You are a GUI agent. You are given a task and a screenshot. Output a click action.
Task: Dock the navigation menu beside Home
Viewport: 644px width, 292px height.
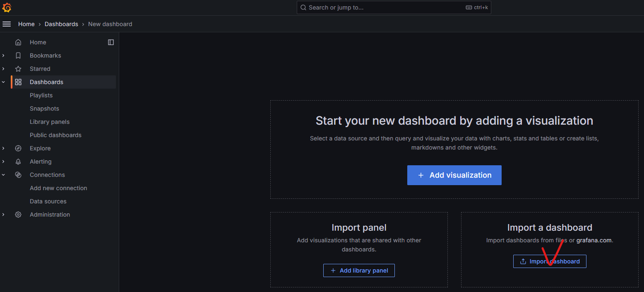pos(111,42)
